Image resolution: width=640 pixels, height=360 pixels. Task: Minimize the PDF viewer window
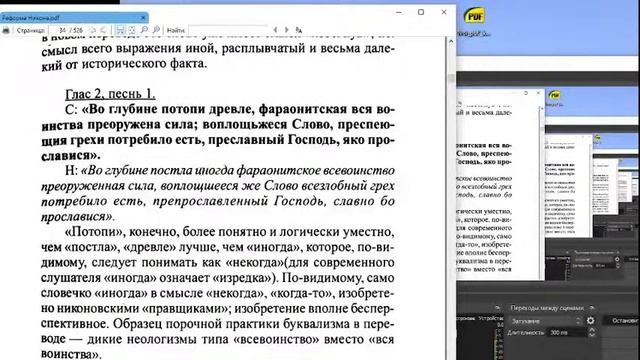tap(399, 12)
